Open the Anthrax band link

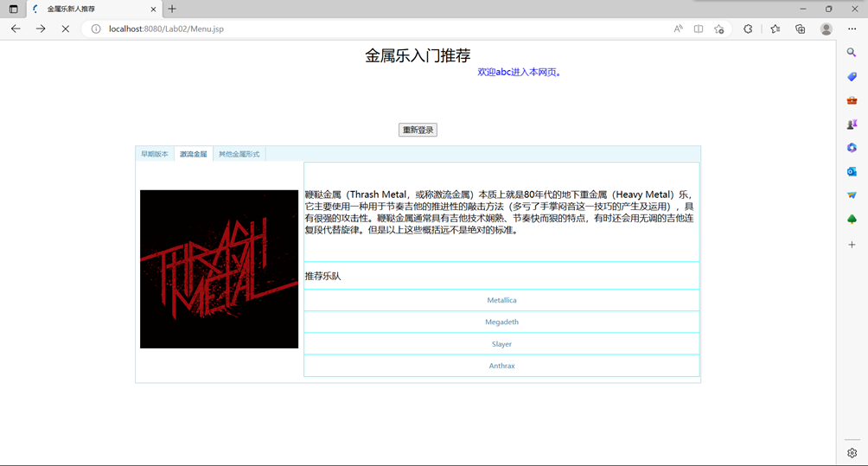click(501, 365)
